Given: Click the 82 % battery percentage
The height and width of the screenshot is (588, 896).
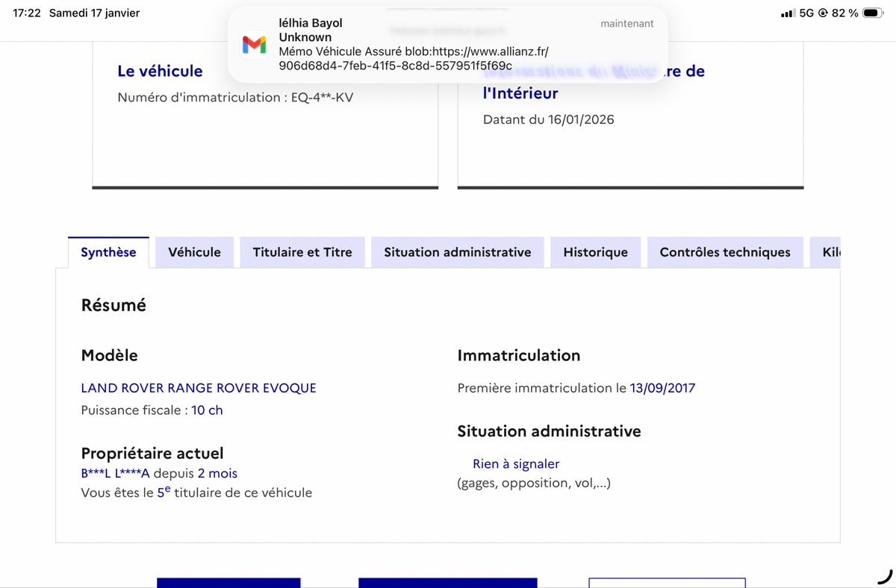Looking at the screenshot, I should (844, 13).
